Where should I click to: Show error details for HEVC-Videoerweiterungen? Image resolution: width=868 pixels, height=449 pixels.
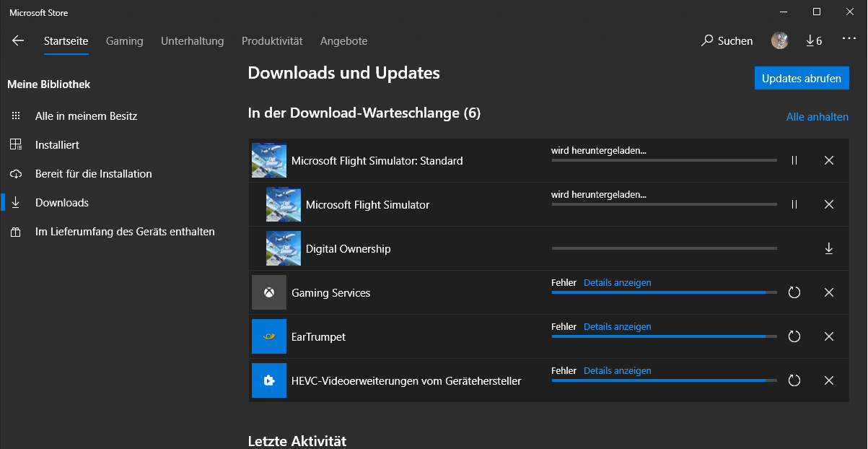coord(618,371)
